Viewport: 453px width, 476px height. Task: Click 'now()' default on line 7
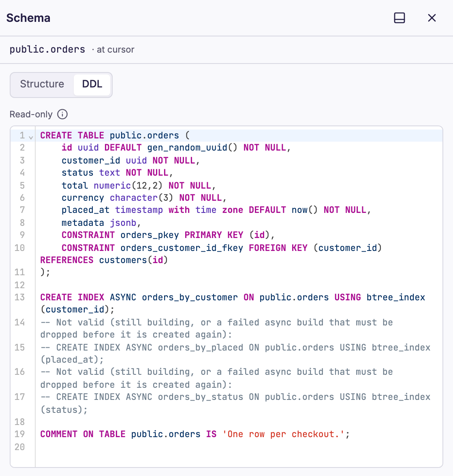tap(304, 210)
